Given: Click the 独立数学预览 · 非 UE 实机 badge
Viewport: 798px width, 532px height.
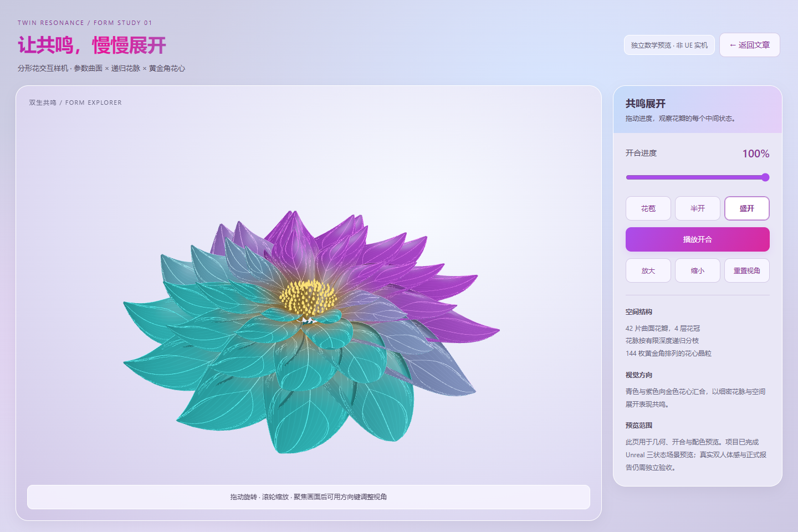Looking at the screenshot, I should [x=669, y=45].
